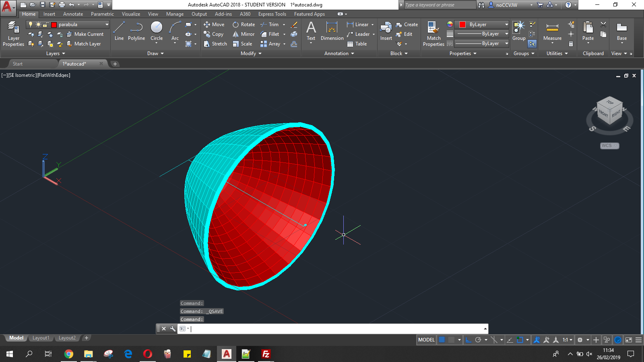Viewport: 644px width, 362px height.
Task: Open the Layer Properties manager
Action: click(13, 34)
